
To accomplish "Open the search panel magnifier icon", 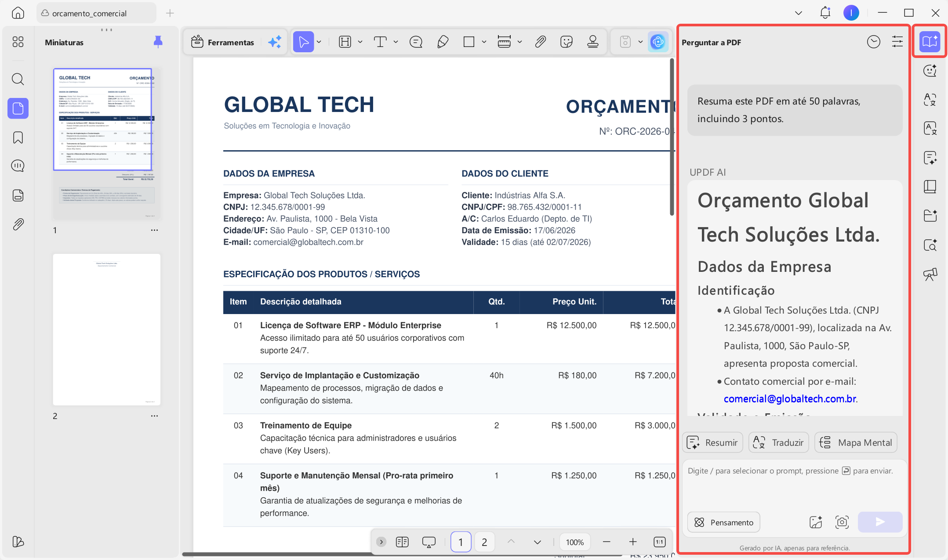I will [18, 79].
